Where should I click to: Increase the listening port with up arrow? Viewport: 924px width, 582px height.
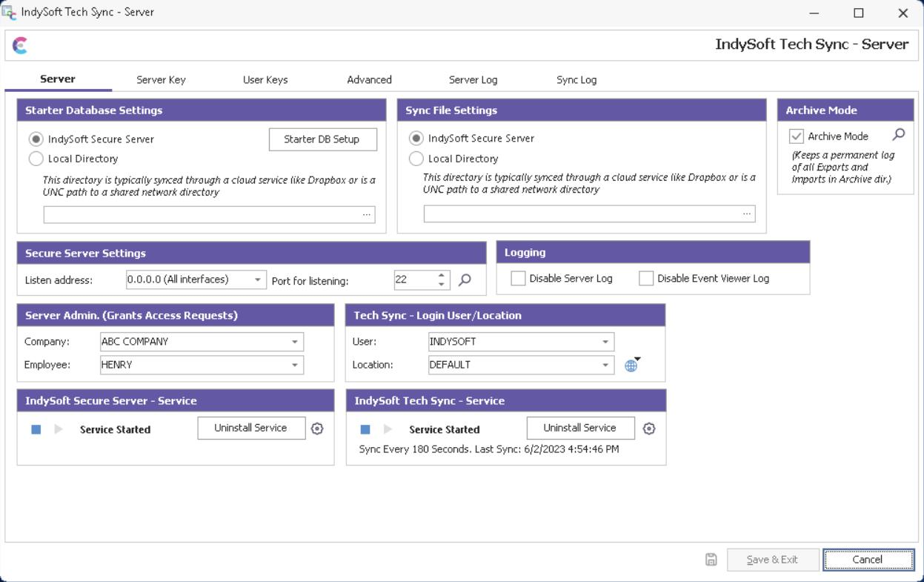pyautogui.click(x=442, y=275)
